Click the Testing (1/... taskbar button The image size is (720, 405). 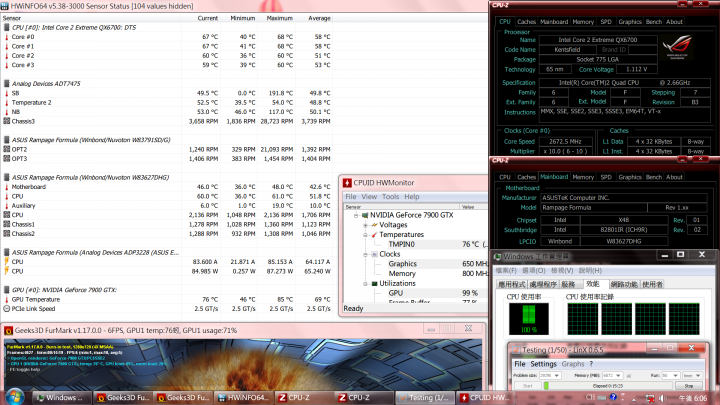[x=425, y=398]
